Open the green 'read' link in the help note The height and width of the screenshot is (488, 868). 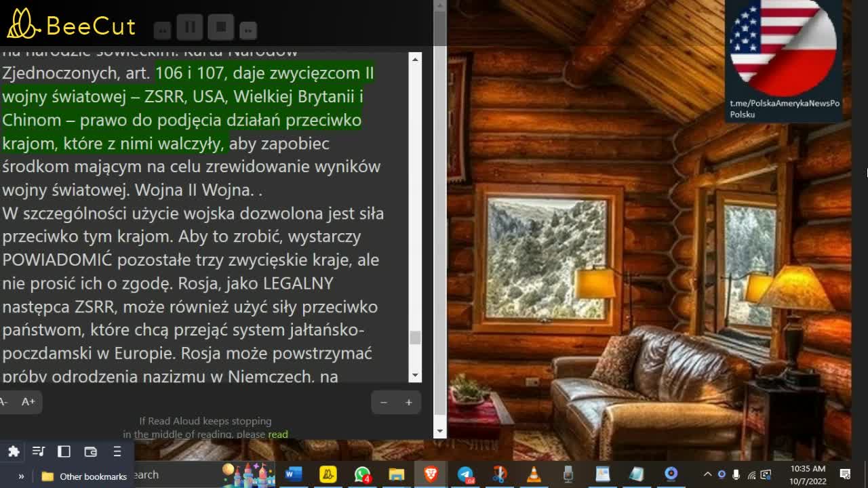pos(278,434)
